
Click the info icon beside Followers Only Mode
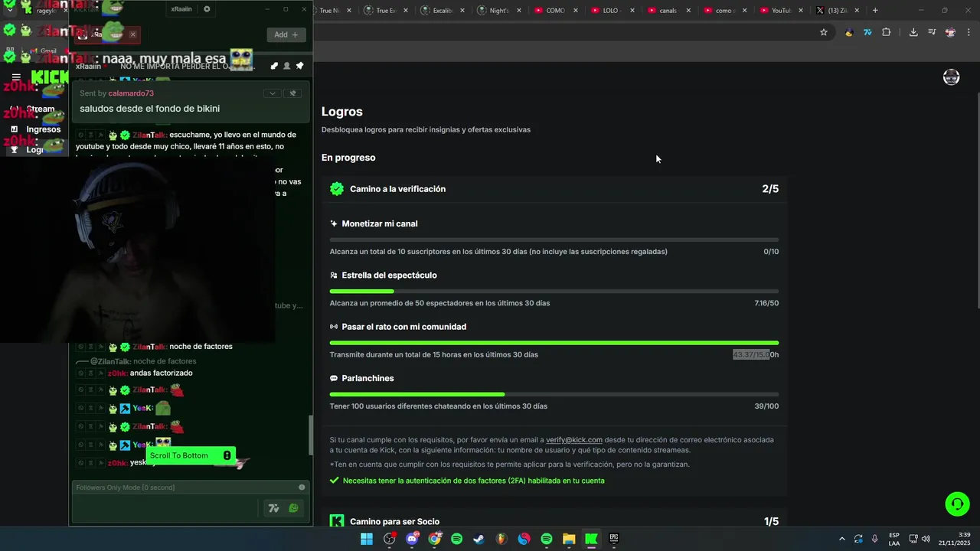302,487
